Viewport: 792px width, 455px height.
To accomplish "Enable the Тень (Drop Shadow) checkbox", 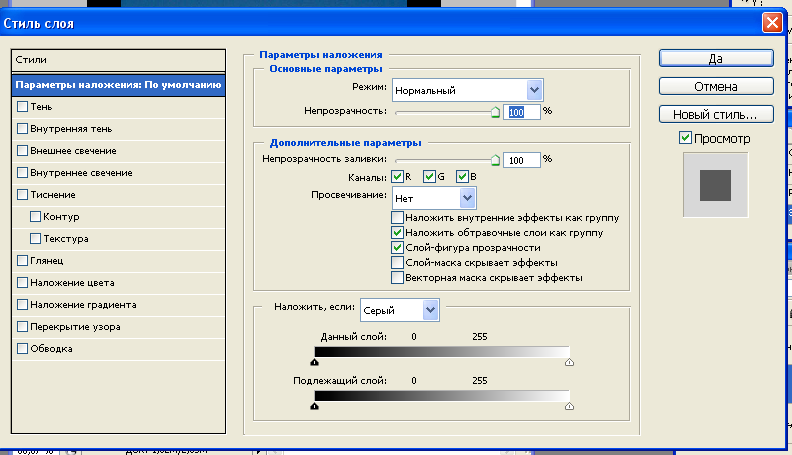I will pyautogui.click(x=22, y=107).
